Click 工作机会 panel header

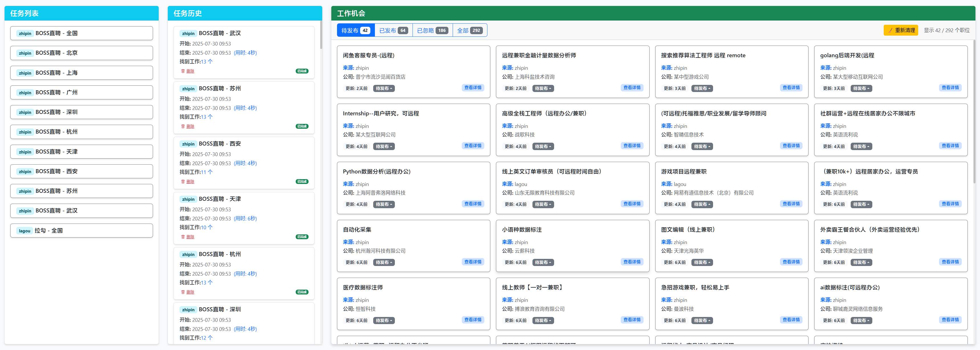coord(653,13)
